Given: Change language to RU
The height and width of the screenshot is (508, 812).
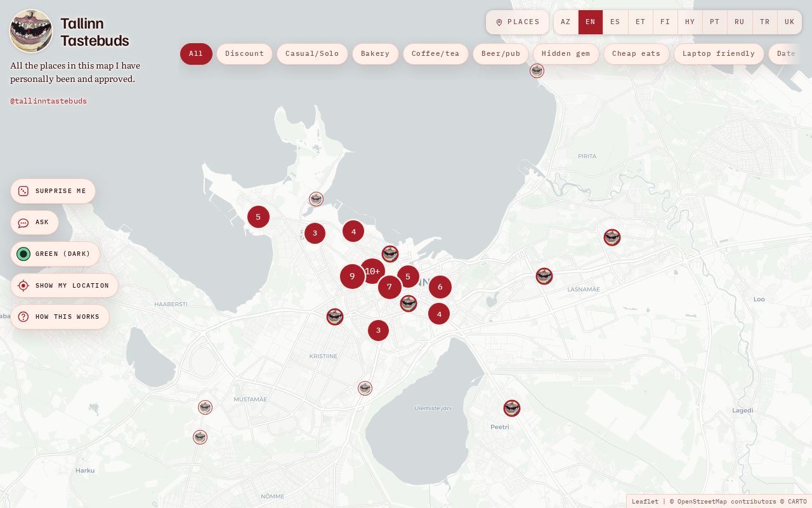Looking at the screenshot, I should [740, 22].
